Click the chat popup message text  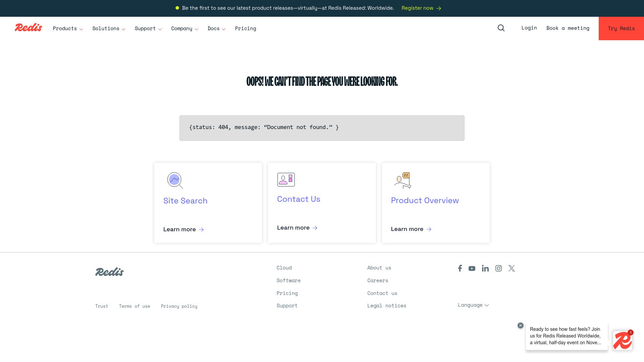tap(566, 336)
